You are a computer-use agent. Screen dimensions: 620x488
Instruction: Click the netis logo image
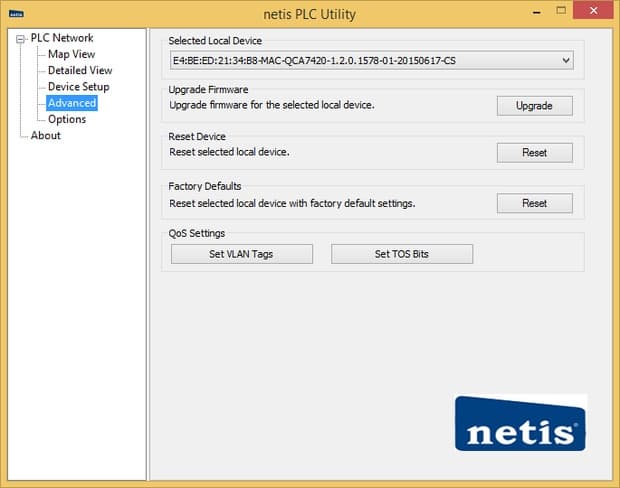(x=521, y=423)
